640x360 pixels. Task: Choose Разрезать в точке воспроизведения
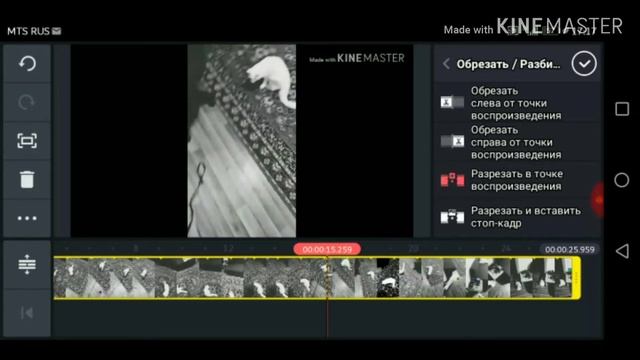coord(517,180)
